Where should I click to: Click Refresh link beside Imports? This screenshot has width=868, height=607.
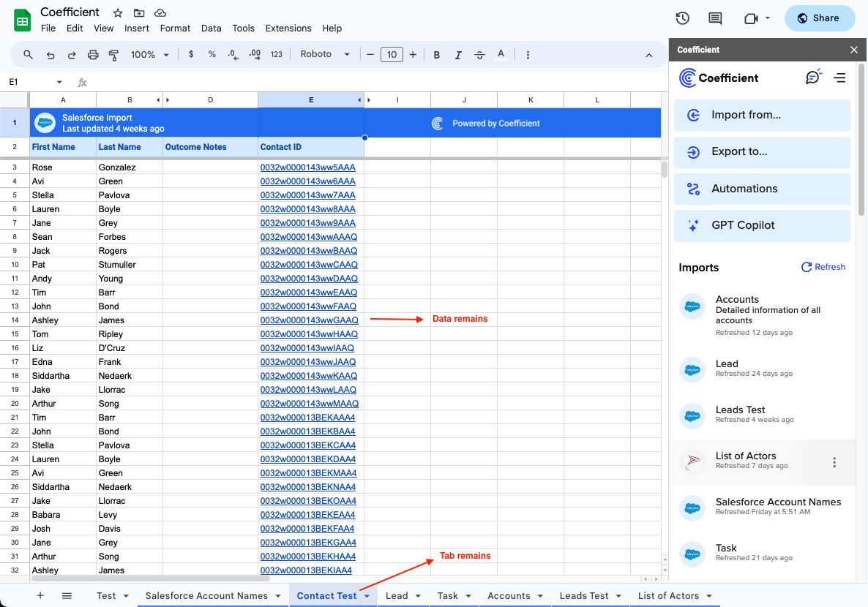point(823,267)
